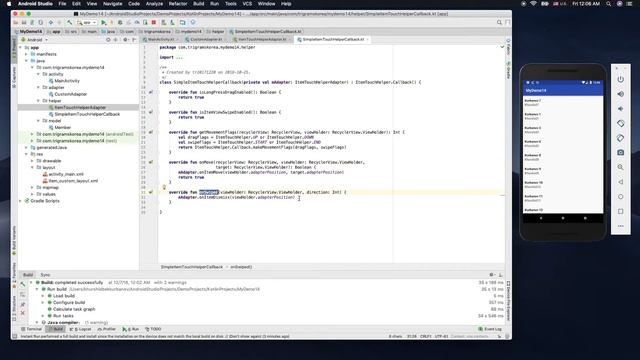Expand the mipmap folder
This screenshot has height=360, width=640.
click(x=33, y=187)
